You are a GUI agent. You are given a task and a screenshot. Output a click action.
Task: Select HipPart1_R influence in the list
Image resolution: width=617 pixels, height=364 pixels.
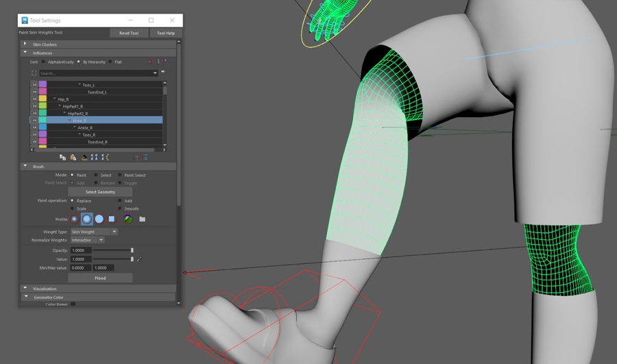(x=72, y=106)
